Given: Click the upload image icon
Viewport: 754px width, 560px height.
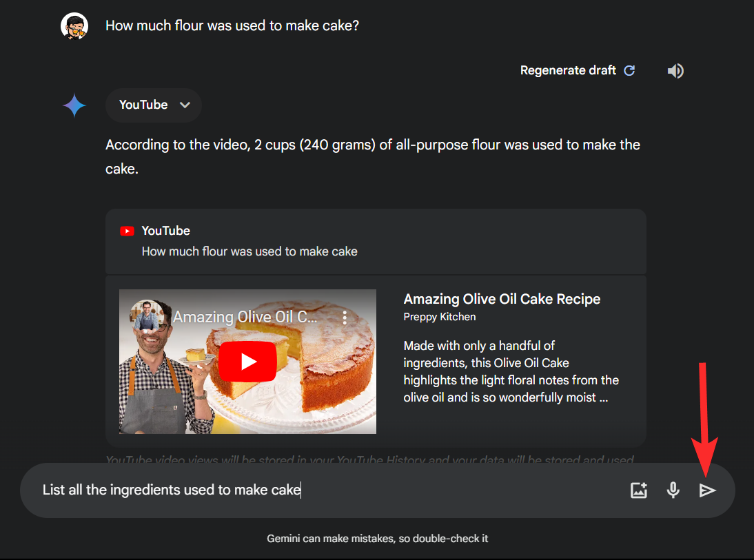Looking at the screenshot, I should pyautogui.click(x=639, y=490).
